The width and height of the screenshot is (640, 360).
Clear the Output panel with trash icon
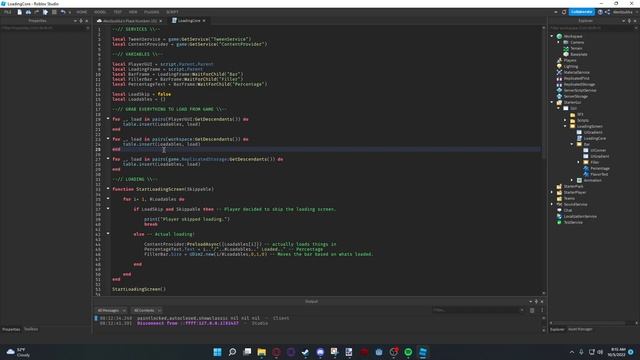click(532, 310)
